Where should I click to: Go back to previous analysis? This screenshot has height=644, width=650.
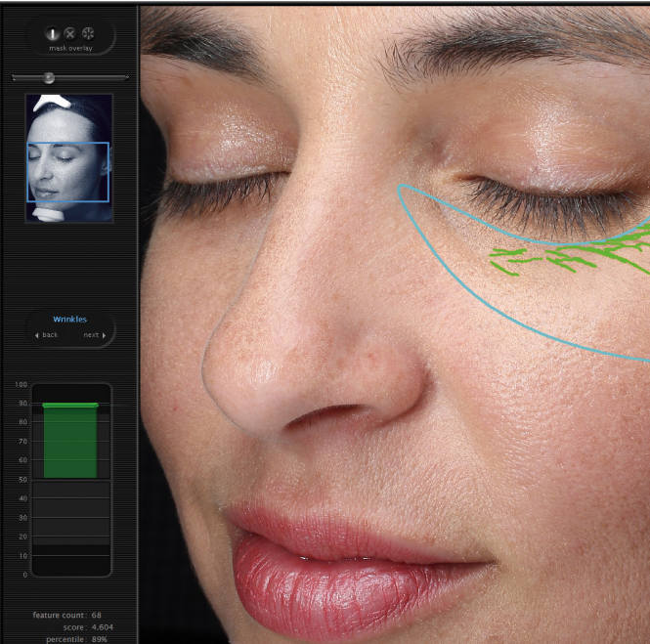coord(46,335)
